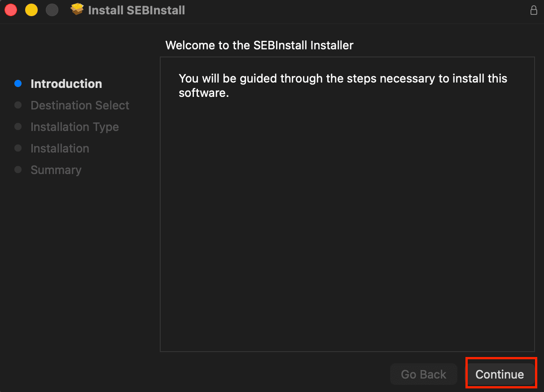Click the grayed-out zoom window button
Viewport: 544px width, 392px height.
52,10
